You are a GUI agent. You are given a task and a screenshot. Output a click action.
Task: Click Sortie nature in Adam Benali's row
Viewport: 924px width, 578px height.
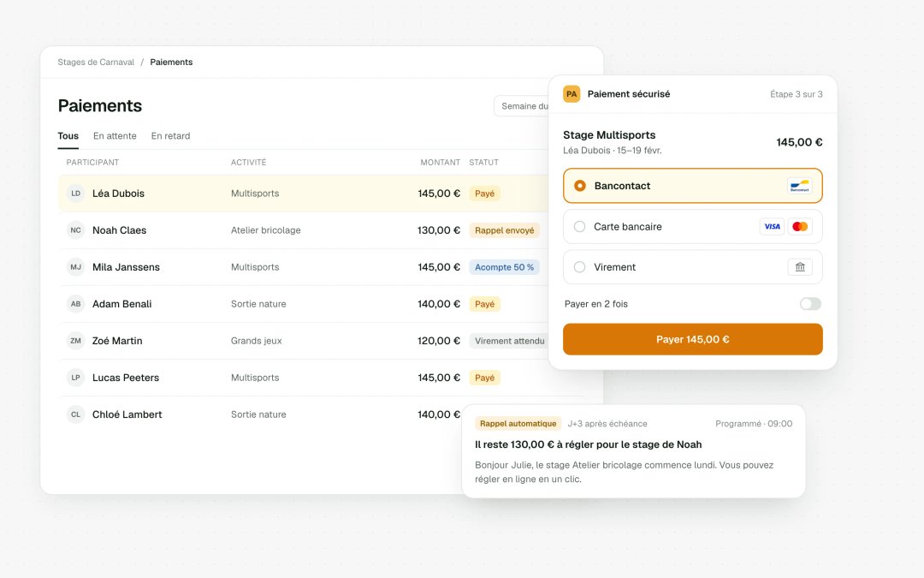coord(258,304)
